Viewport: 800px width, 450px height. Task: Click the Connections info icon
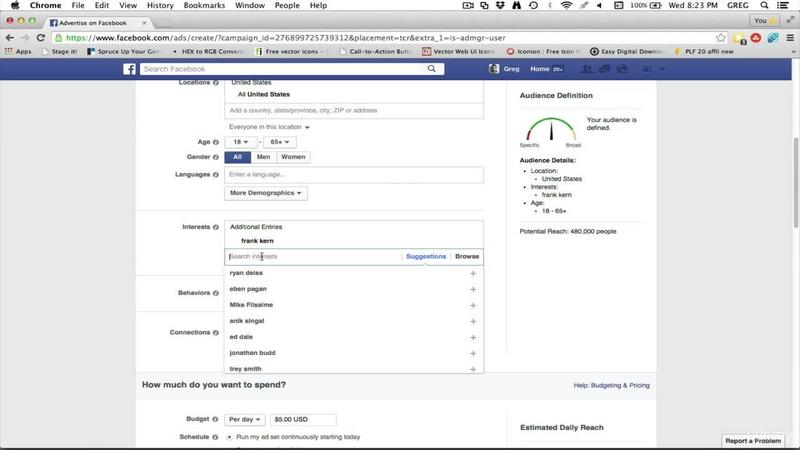[216, 333]
